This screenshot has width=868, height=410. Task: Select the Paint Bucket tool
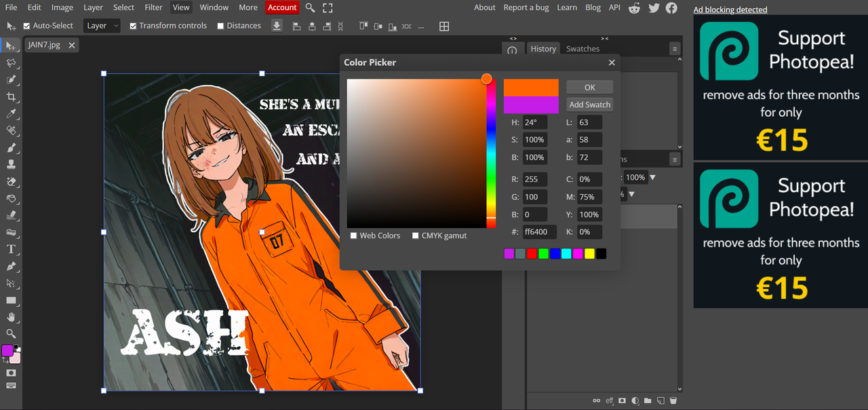[11, 198]
